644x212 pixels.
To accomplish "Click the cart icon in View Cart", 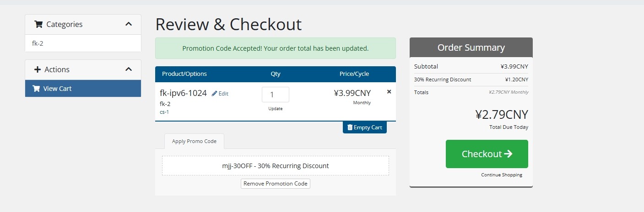I will pyautogui.click(x=36, y=89).
